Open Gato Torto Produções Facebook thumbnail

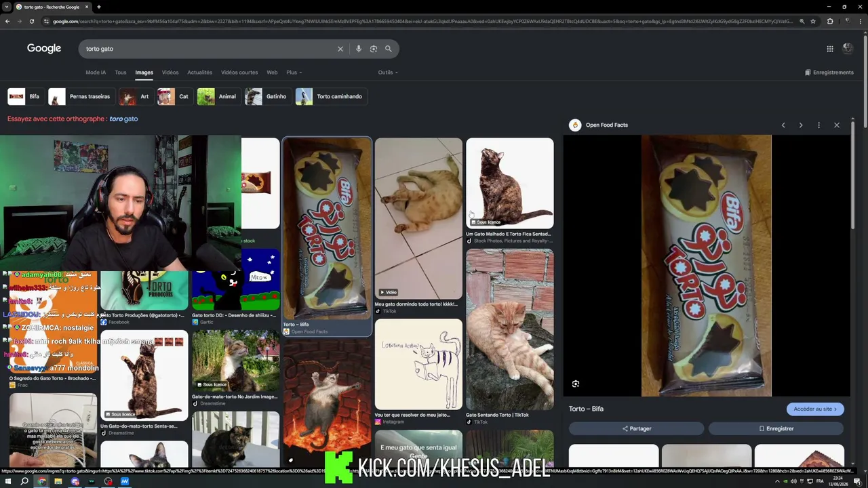(x=144, y=291)
